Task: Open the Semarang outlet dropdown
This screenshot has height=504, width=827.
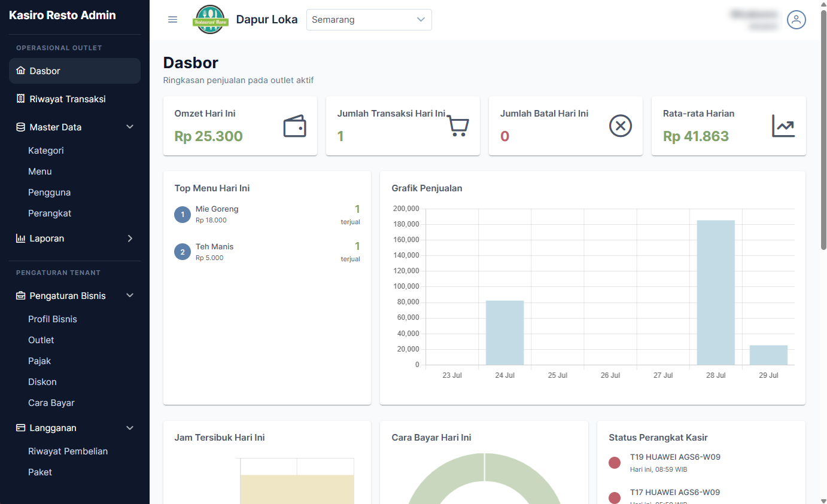Action: [369, 20]
